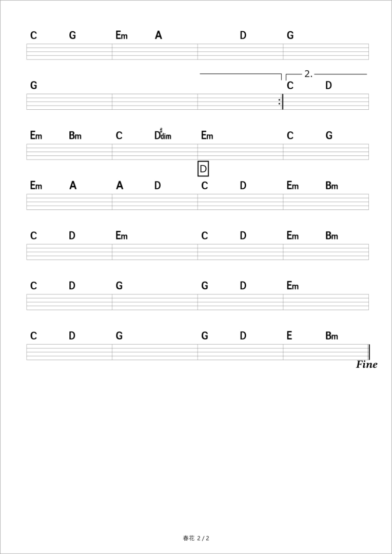Click the A chord in the top line
Viewport: 392px width, 554px height.
159,35
